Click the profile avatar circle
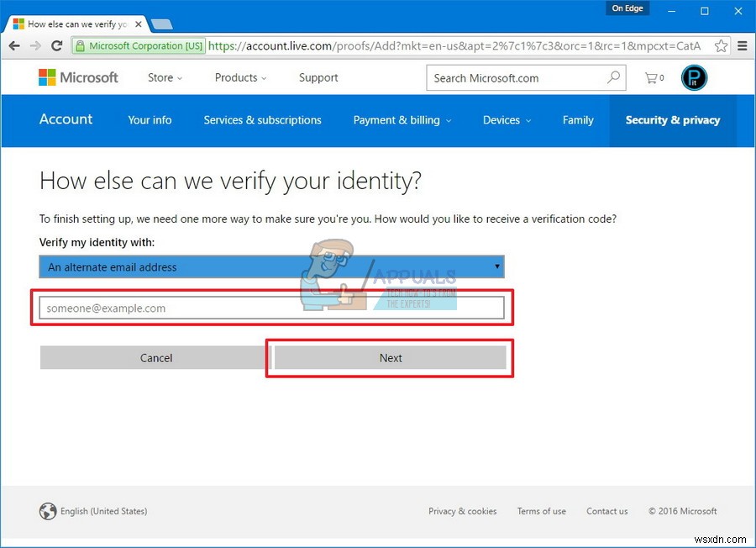The image size is (756, 548). coord(694,77)
